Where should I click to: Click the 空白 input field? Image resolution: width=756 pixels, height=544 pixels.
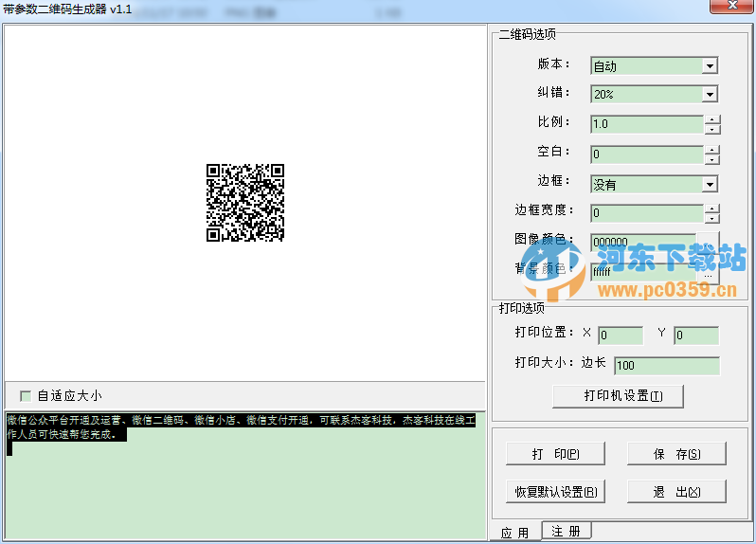(647, 154)
